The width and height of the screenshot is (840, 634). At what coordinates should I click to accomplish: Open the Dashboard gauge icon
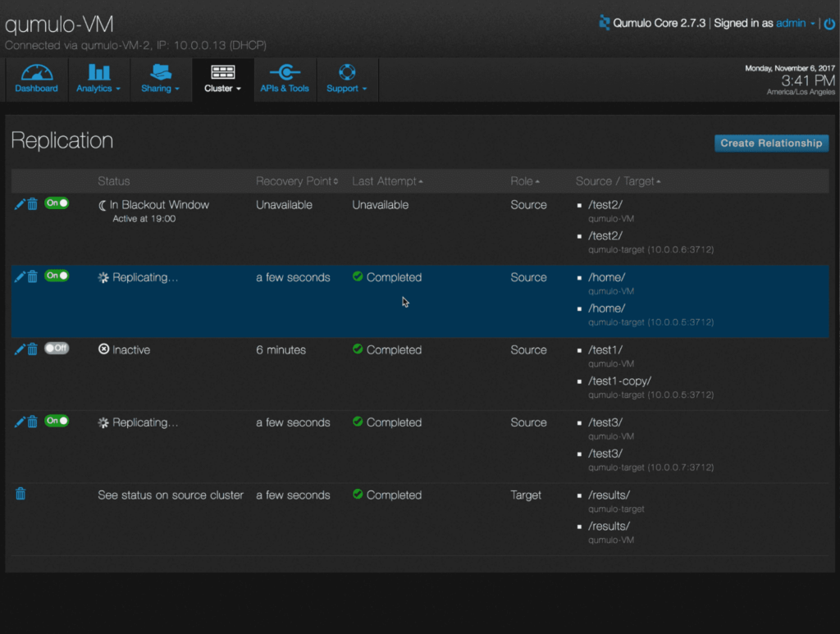tap(36, 71)
